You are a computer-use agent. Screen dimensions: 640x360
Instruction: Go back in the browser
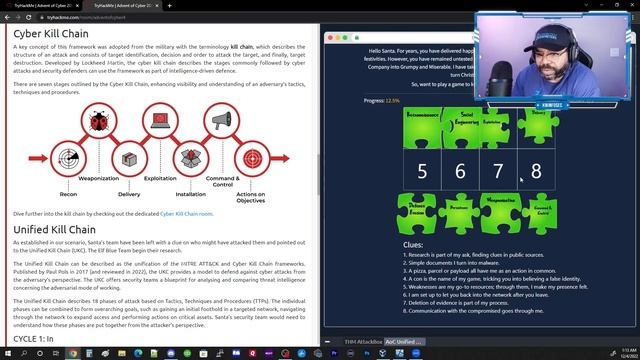[x=7, y=17]
